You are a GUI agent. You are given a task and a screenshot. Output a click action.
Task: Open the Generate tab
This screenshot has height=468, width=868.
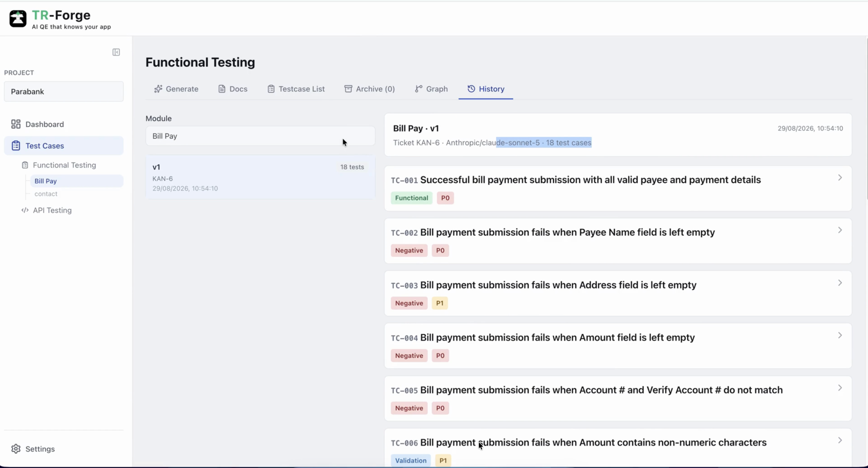pyautogui.click(x=176, y=89)
